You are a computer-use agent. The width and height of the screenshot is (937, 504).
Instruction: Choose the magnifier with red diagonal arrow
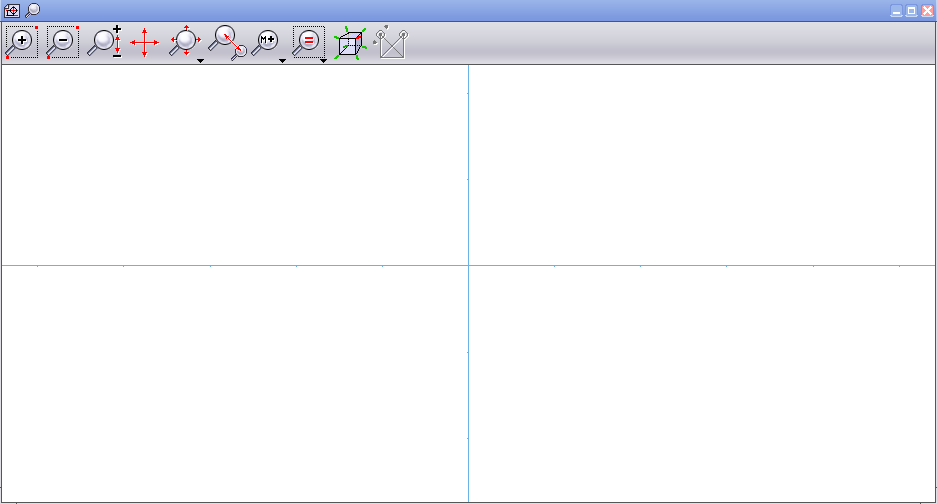(x=227, y=43)
